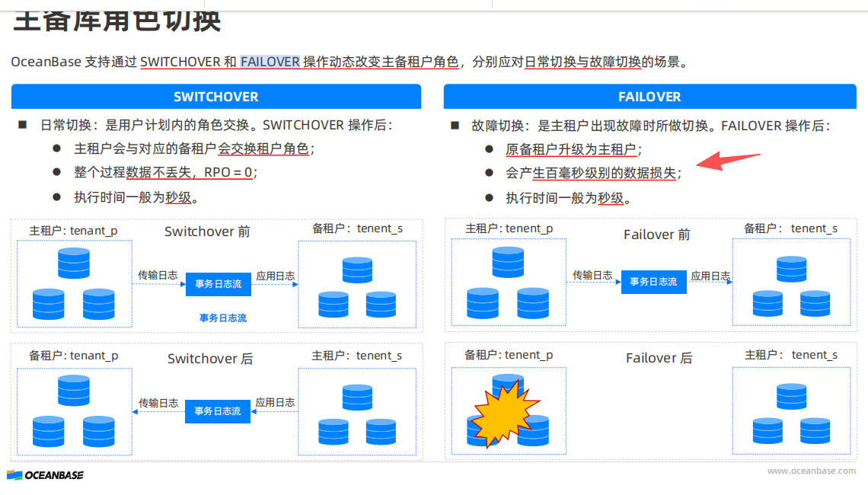This screenshot has height=495, width=868.
Task: Click the 会产生百毫秒级别的数据损失 bullet text
Action: [592, 173]
